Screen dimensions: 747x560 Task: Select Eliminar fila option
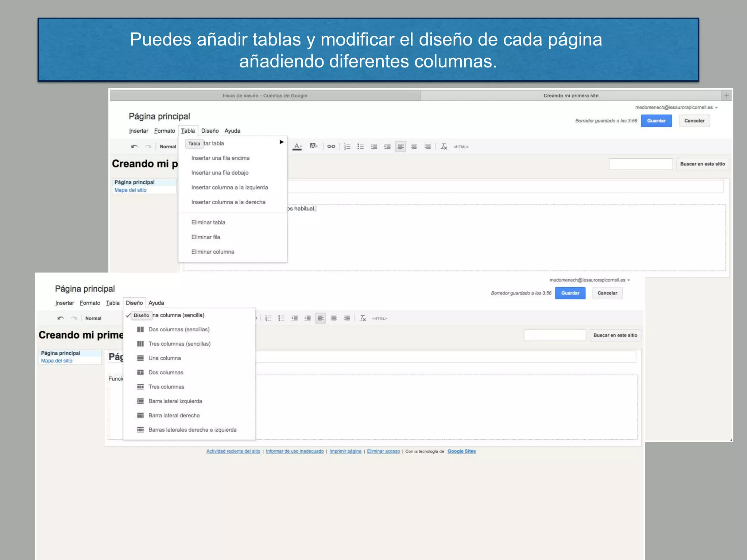pyautogui.click(x=233, y=237)
